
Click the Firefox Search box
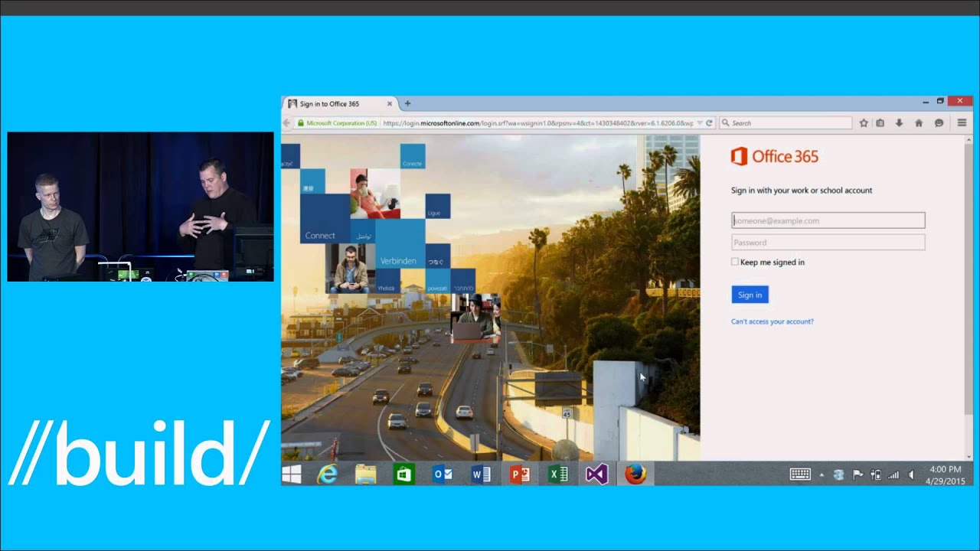786,123
